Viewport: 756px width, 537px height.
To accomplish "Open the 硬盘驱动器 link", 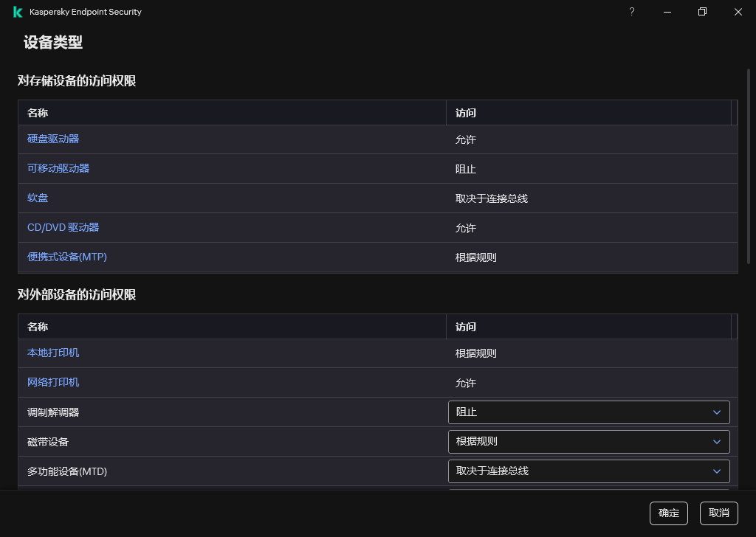I will click(x=53, y=139).
